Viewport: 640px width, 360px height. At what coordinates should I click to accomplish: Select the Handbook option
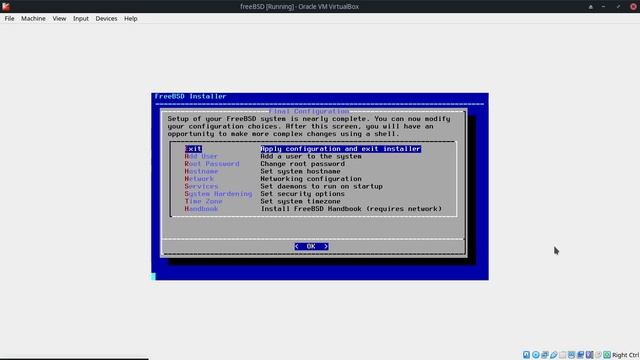[x=201, y=209]
